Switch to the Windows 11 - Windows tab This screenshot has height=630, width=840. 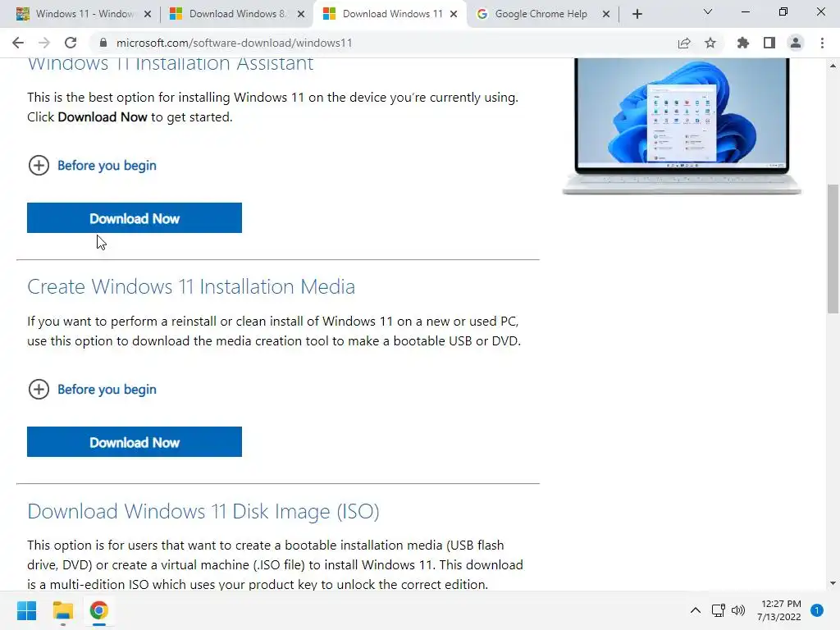point(84,14)
